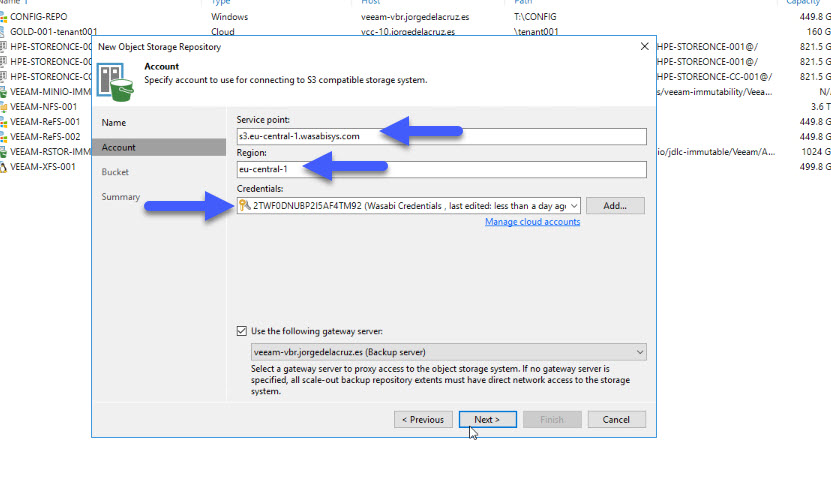Open the Manage cloud accounts link
Image resolution: width=831 pixels, height=486 pixels.
(533, 222)
